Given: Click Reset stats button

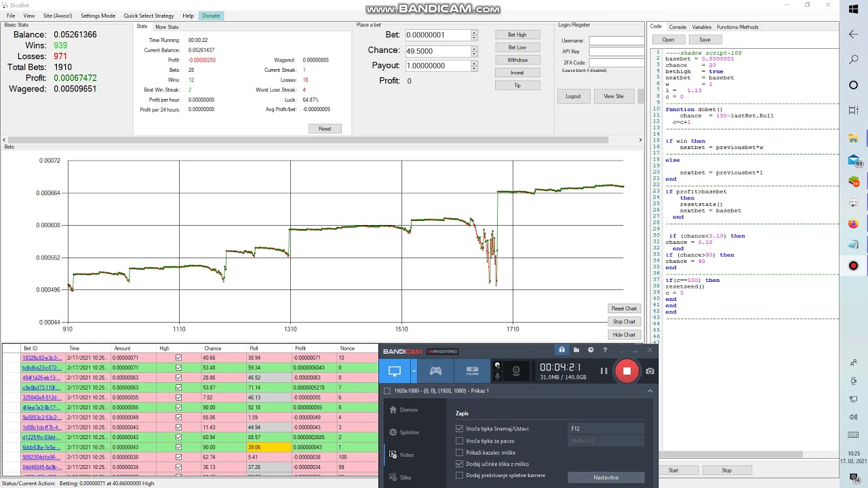Looking at the screenshot, I should tap(325, 129).
